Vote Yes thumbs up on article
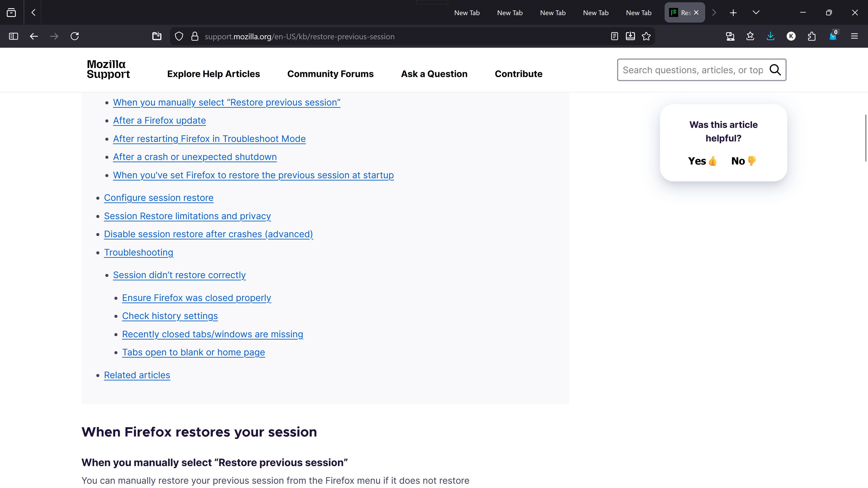868x488 pixels. click(x=702, y=161)
